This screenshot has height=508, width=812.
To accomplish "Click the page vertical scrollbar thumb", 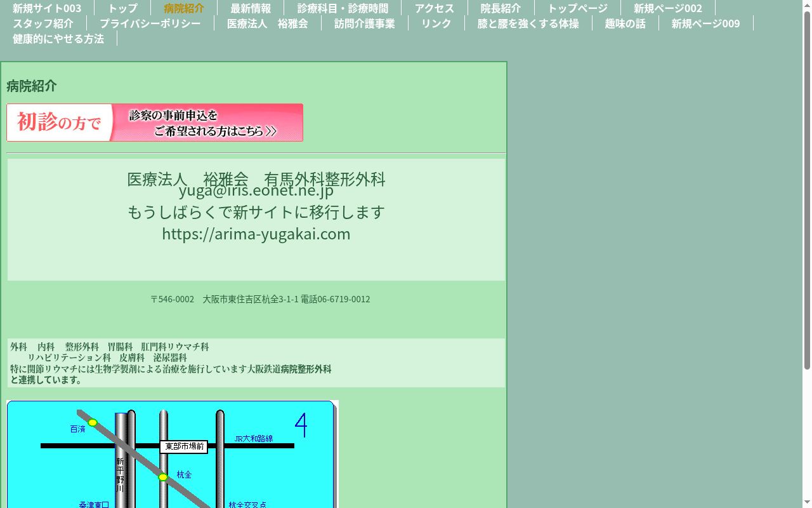I will [x=807, y=190].
